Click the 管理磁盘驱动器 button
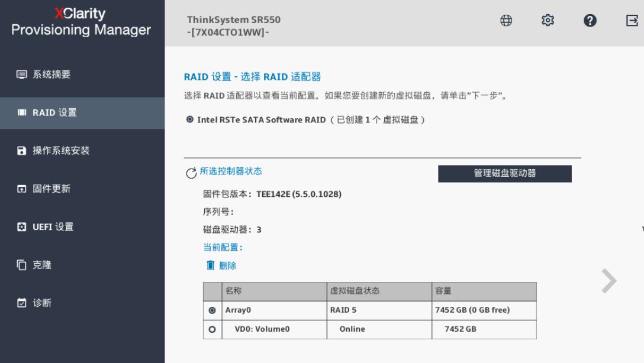The height and width of the screenshot is (363, 644). (x=505, y=173)
